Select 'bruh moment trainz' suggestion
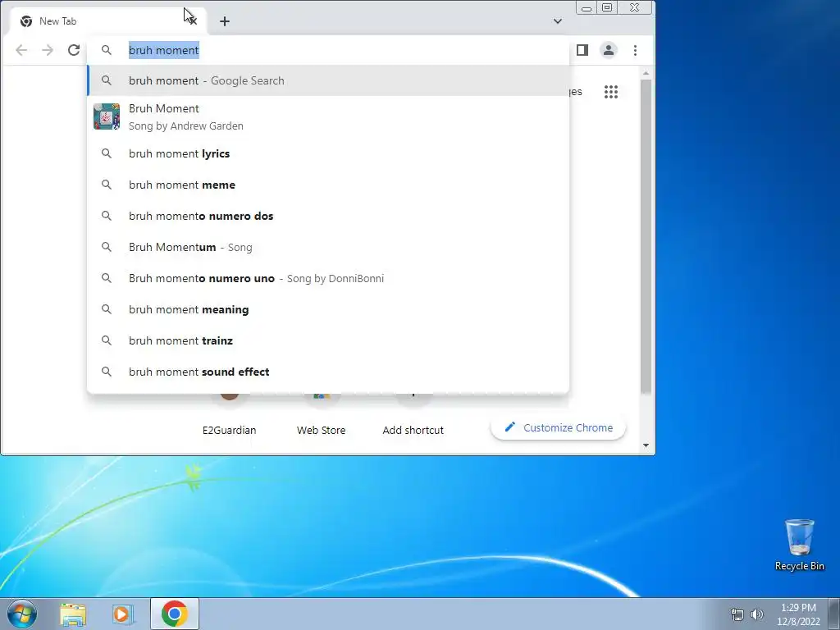The width and height of the screenshot is (840, 630). click(328, 340)
